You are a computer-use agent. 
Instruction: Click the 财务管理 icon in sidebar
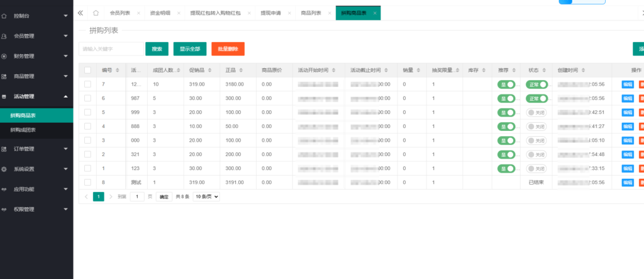[4, 57]
